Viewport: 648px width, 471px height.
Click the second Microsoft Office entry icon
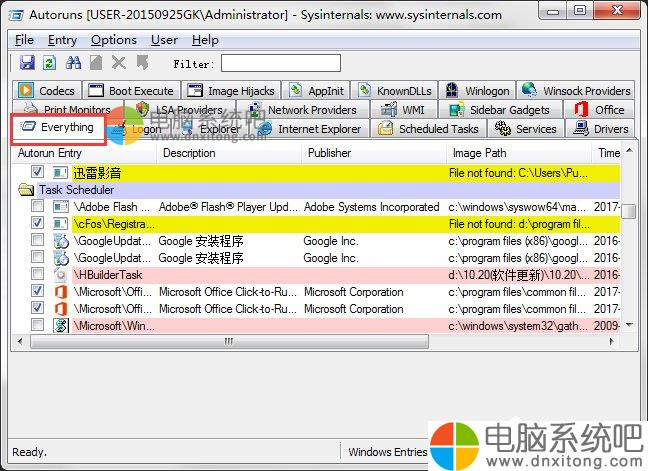[61, 309]
